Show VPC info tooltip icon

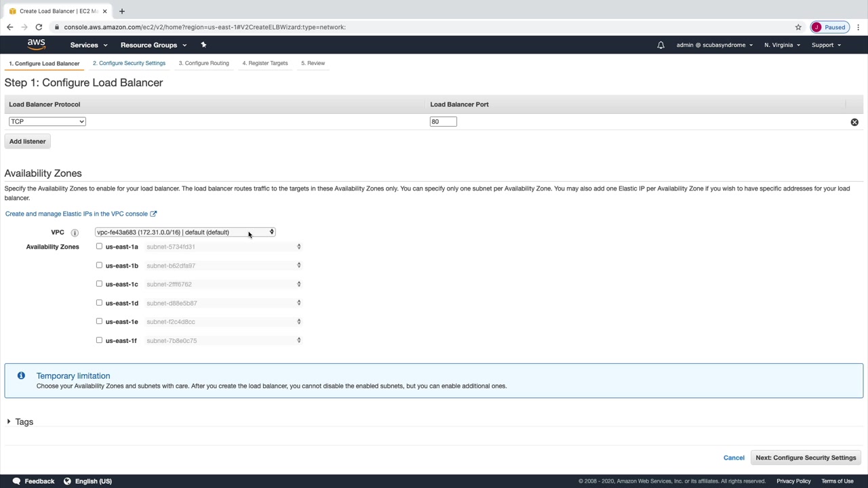pyautogui.click(x=75, y=232)
